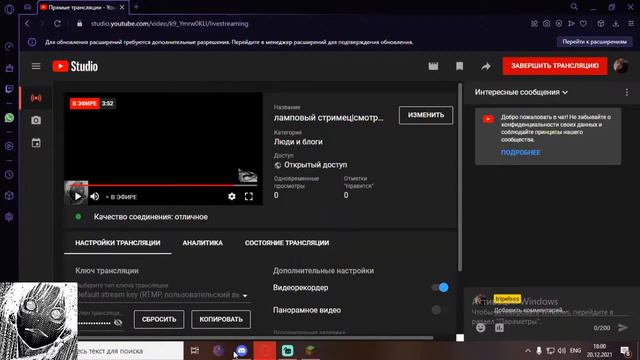Play the stream preview
640x360 pixels.
pos(78,197)
